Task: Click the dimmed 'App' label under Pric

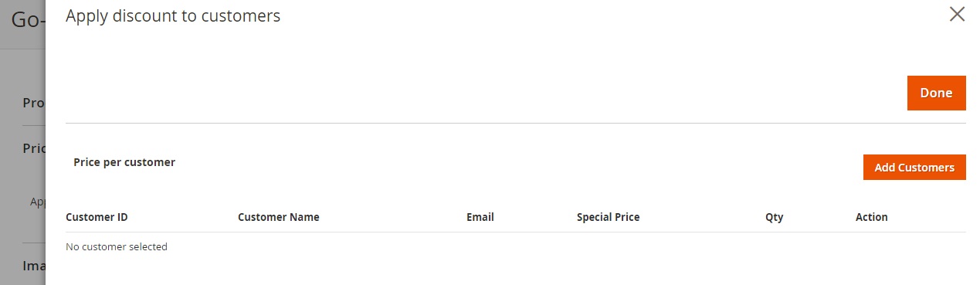Action: (x=38, y=202)
